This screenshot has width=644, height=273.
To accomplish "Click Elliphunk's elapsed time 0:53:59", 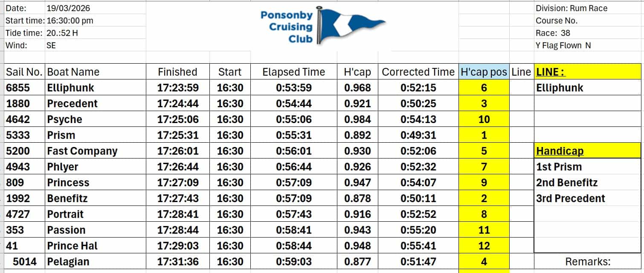I will [x=293, y=88].
